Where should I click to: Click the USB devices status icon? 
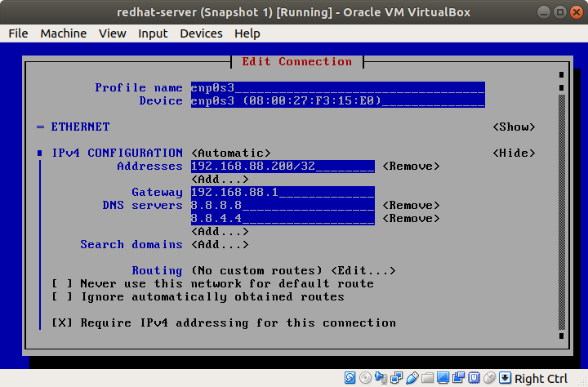tap(412, 378)
